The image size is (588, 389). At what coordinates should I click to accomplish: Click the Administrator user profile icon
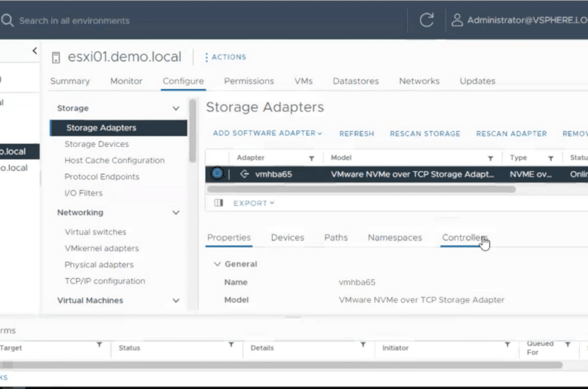click(457, 20)
